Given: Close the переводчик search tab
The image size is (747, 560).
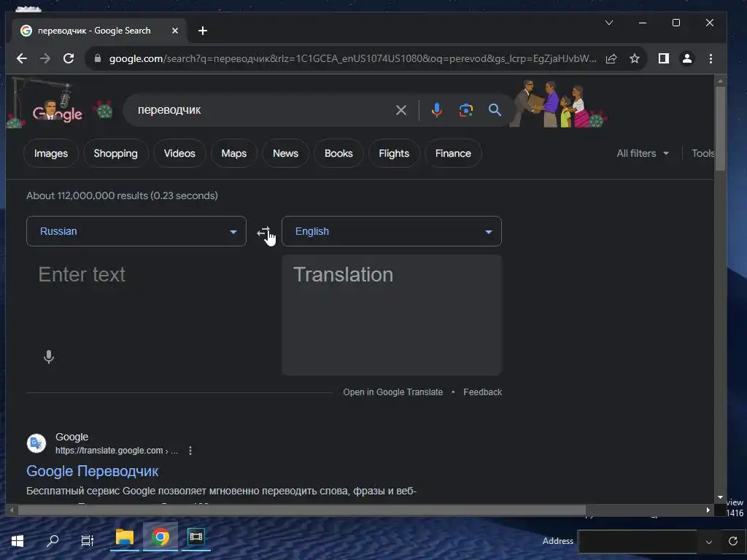Looking at the screenshot, I should click(175, 31).
